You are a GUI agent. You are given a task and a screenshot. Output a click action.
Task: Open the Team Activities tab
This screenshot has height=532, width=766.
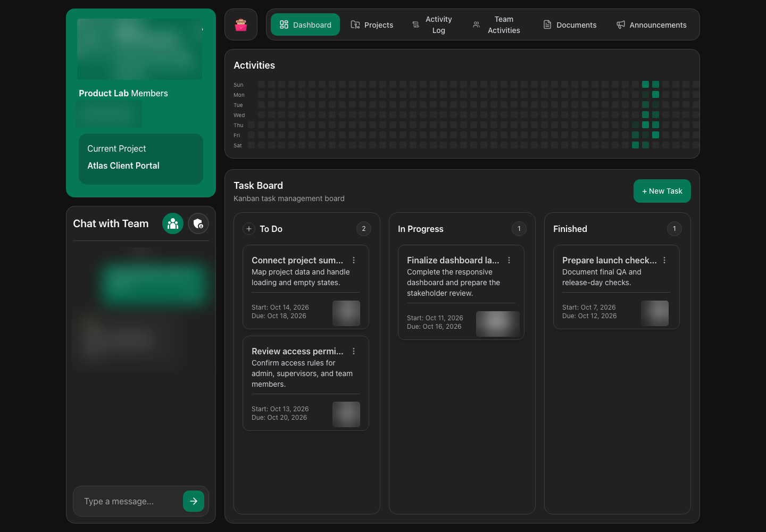pyautogui.click(x=496, y=24)
